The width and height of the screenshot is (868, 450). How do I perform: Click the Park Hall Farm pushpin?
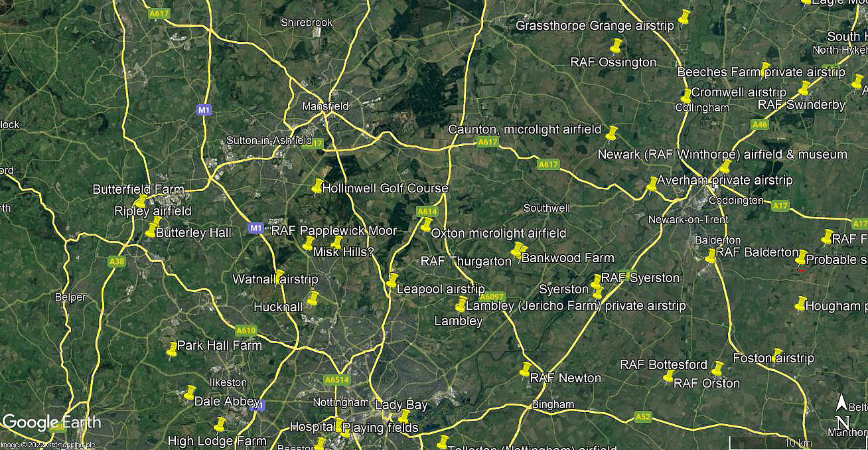click(x=172, y=349)
